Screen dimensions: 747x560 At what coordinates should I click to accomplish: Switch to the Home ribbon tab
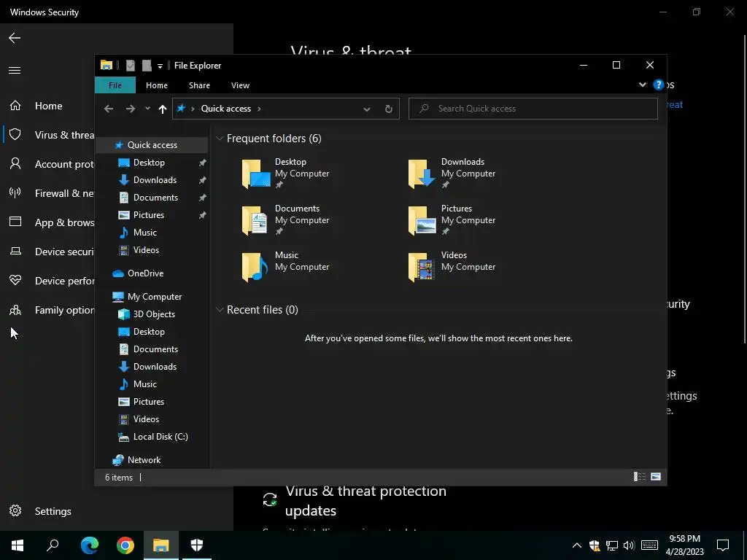[x=157, y=85]
